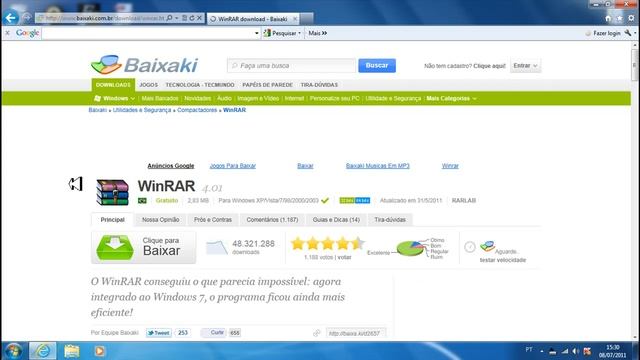
Task: Click Fazer login in Google toolbar
Action: (607, 33)
